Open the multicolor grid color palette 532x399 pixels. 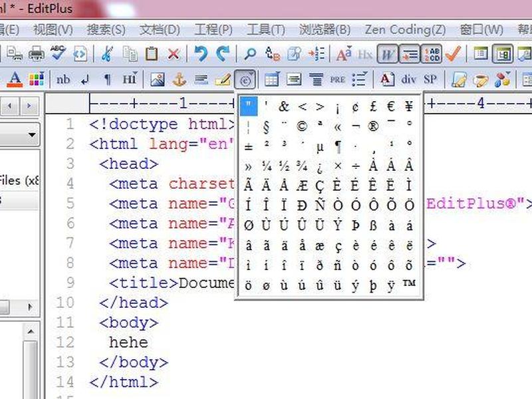coord(37,80)
